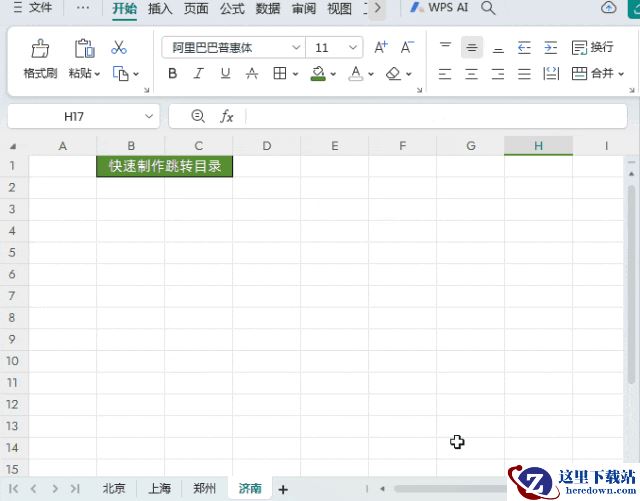
Task: Click the eraser clear-format icon
Action: pyautogui.click(x=393, y=73)
